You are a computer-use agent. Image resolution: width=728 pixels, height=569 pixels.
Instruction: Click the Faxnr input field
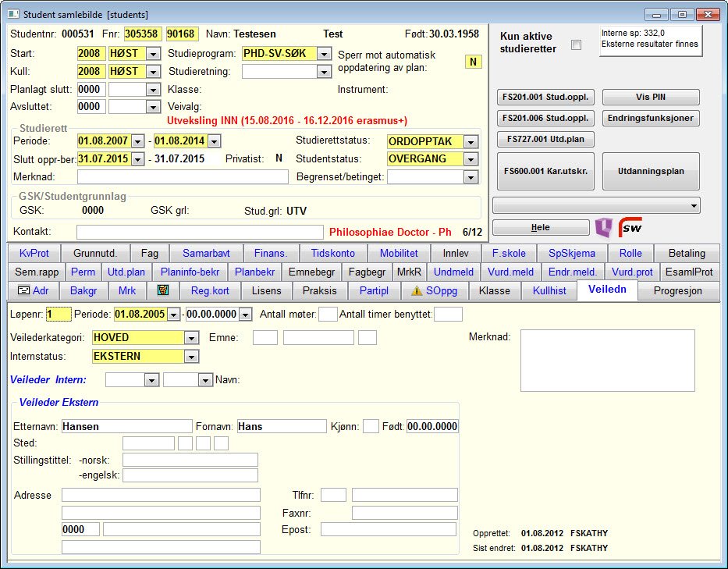click(x=405, y=514)
